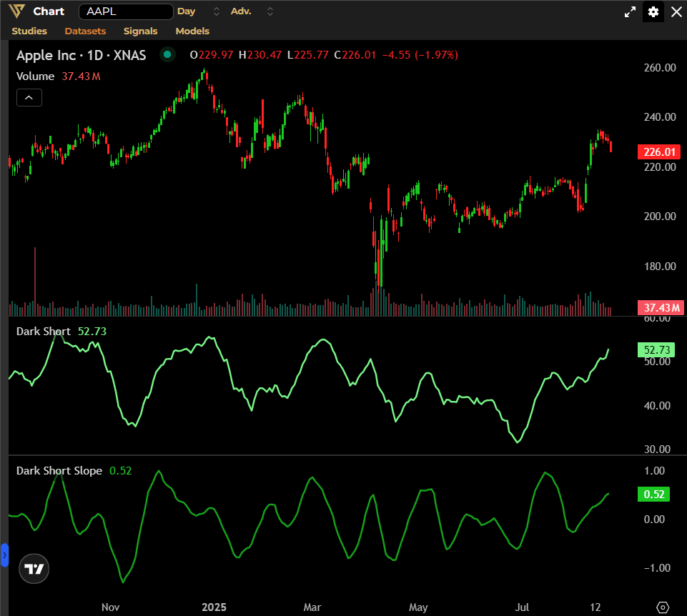Open the settings gear icon
Viewport: 687px width, 616px height.
[653, 12]
